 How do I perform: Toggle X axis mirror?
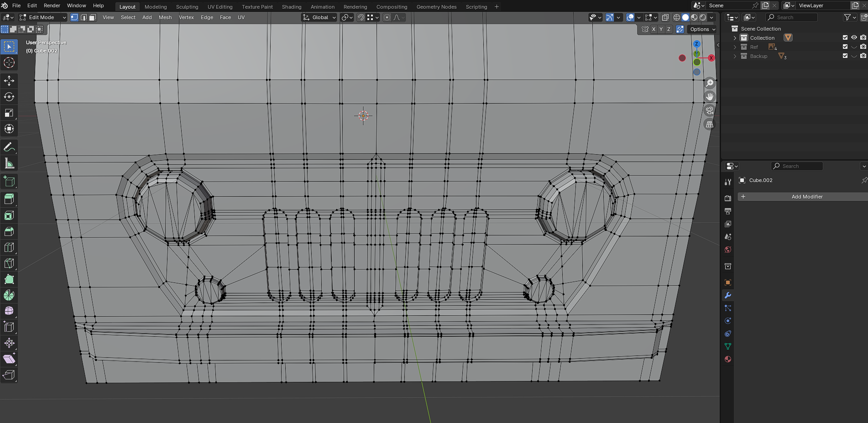[x=654, y=29]
